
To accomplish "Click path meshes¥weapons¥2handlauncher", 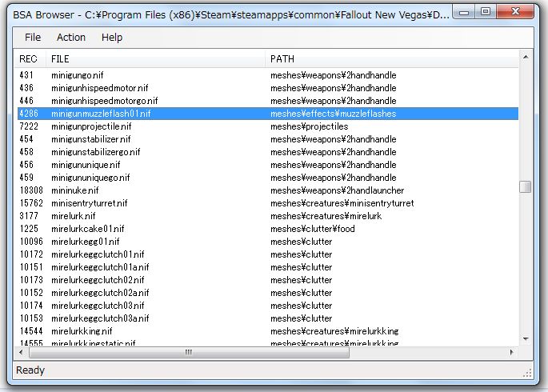I will pyautogui.click(x=338, y=190).
